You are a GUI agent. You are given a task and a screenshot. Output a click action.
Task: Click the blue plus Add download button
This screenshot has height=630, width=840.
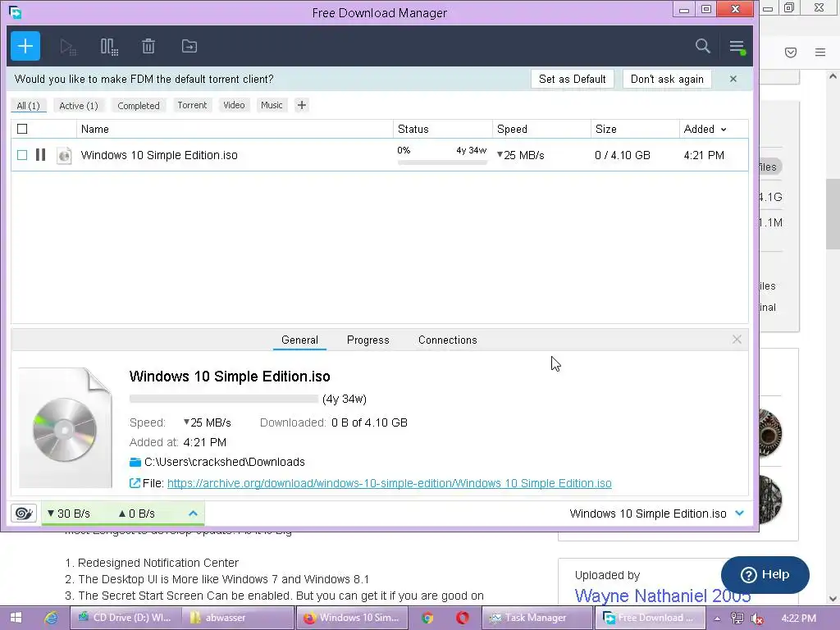pos(25,46)
